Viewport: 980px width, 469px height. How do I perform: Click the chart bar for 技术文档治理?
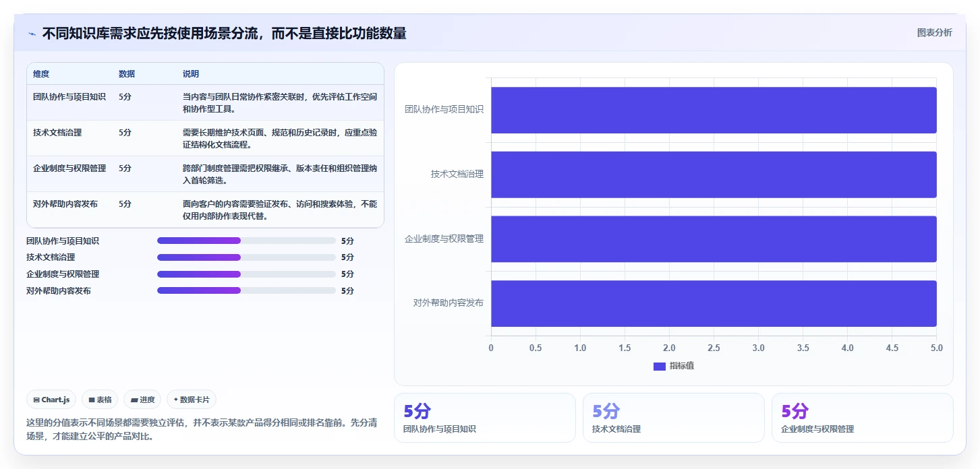[714, 175]
